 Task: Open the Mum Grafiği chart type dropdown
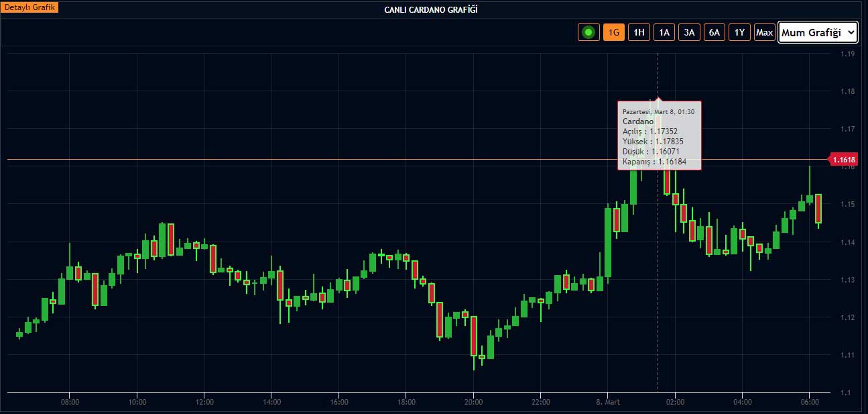pyautogui.click(x=818, y=32)
